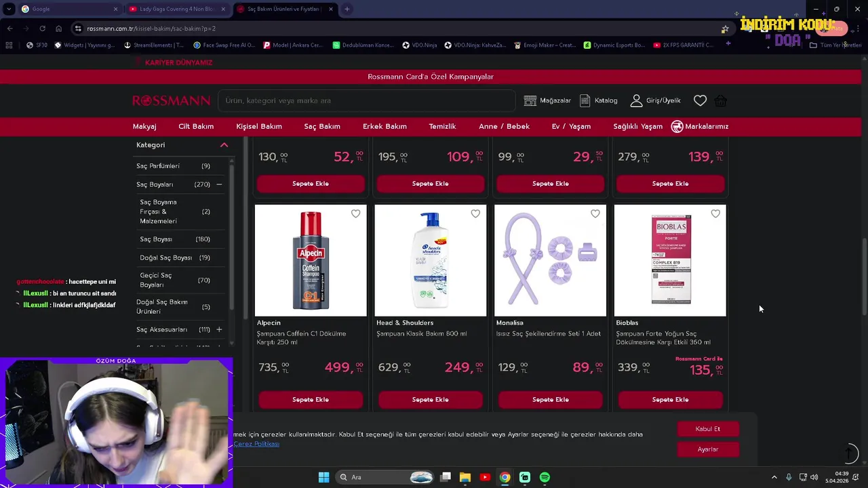868x488 pixels.
Task: Open Kişisel Bakım menu
Action: 259,126
